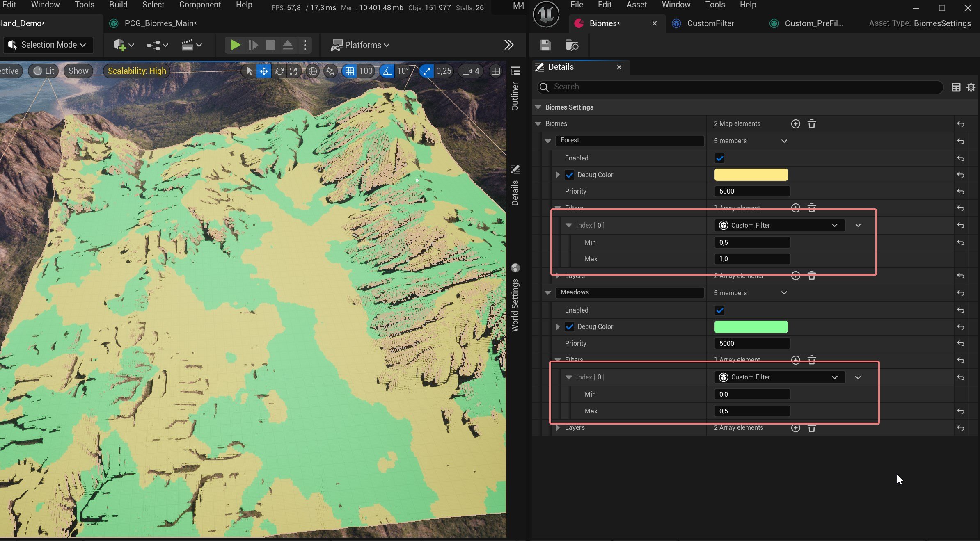Screen dimensions: 980x541
Task: Open the Forest Custom Filter type dropdown
Action: (x=779, y=225)
